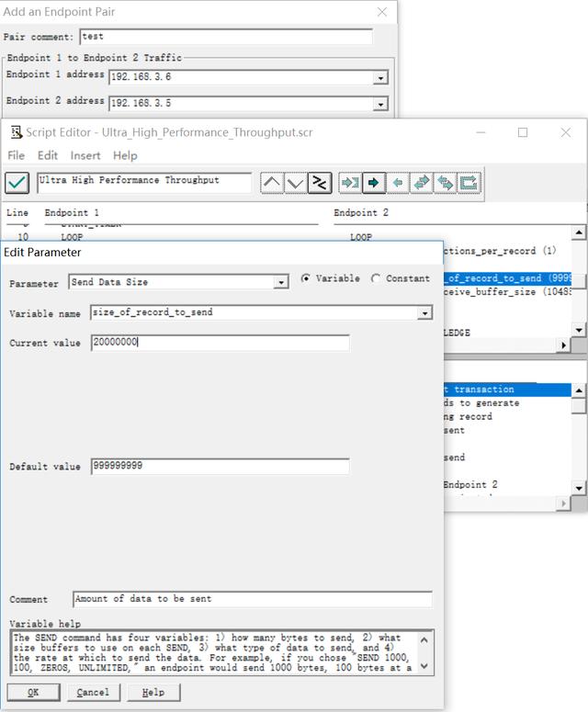The image size is (588, 712).
Task: Click the green checkmark accept icon
Action: tap(17, 182)
